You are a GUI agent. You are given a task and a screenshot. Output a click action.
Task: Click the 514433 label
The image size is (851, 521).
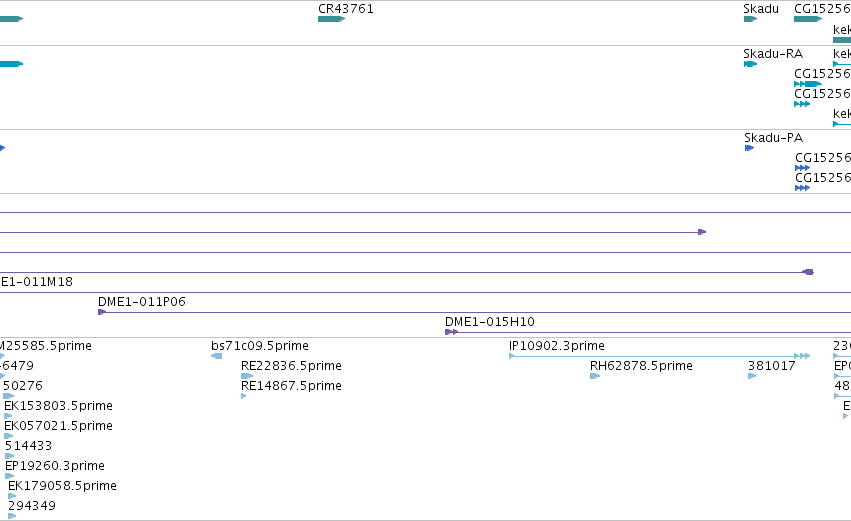click(28, 446)
